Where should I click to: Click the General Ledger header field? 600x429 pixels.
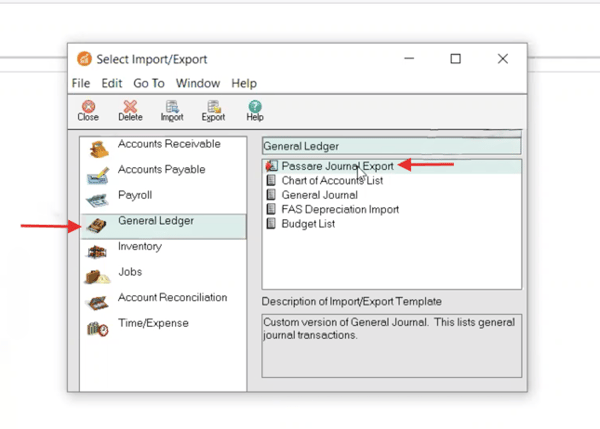(x=391, y=146)
